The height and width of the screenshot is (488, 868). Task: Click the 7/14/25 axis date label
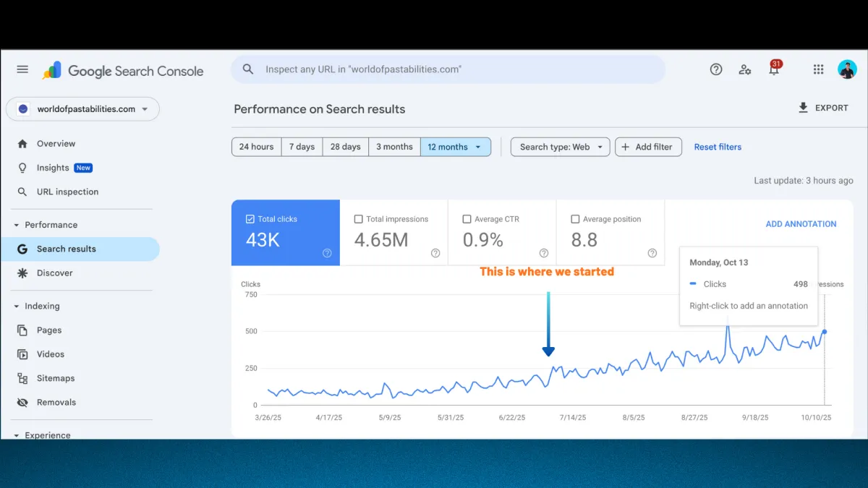coord(572,418)
